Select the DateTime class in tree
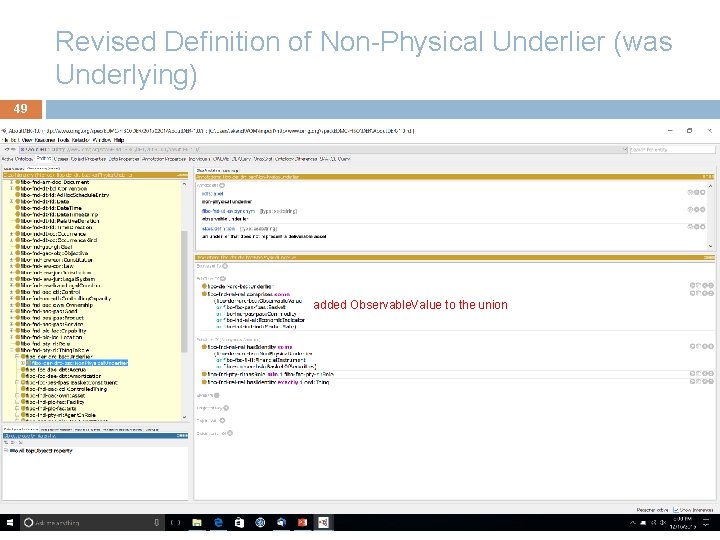Image resolution: width=720 pixels, height=540 pixels. 51,208
